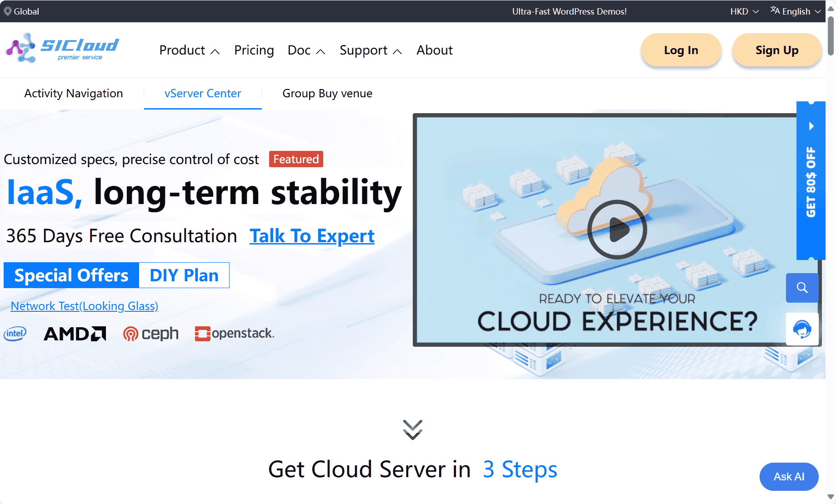This screenshot has width=836, height=504.
Task: Click the openstack logo
Action: pyautogui.click(x=234, y=334)
